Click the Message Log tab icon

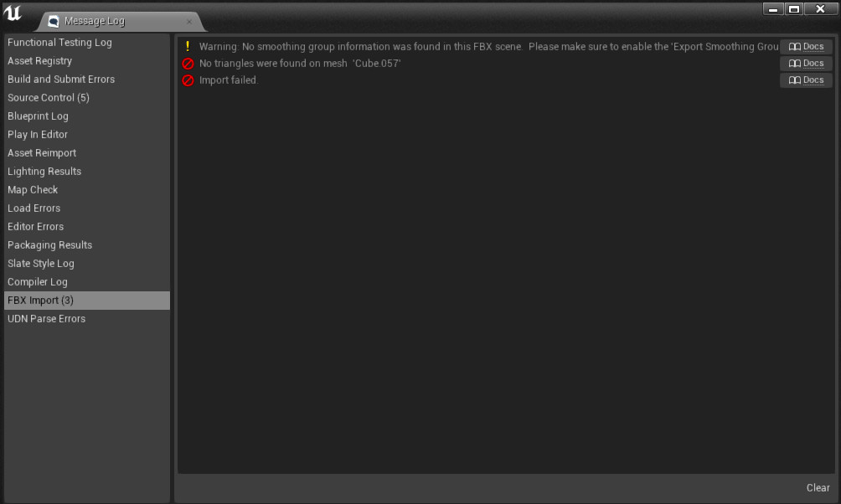[x=53, y=21]
